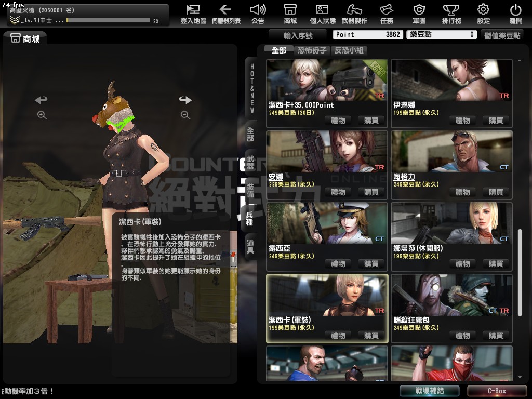Select the 嗜殺狂魔包 bundle thumbnail
The height and width of the screenshot is (399, 532).
tap(451, 295)
